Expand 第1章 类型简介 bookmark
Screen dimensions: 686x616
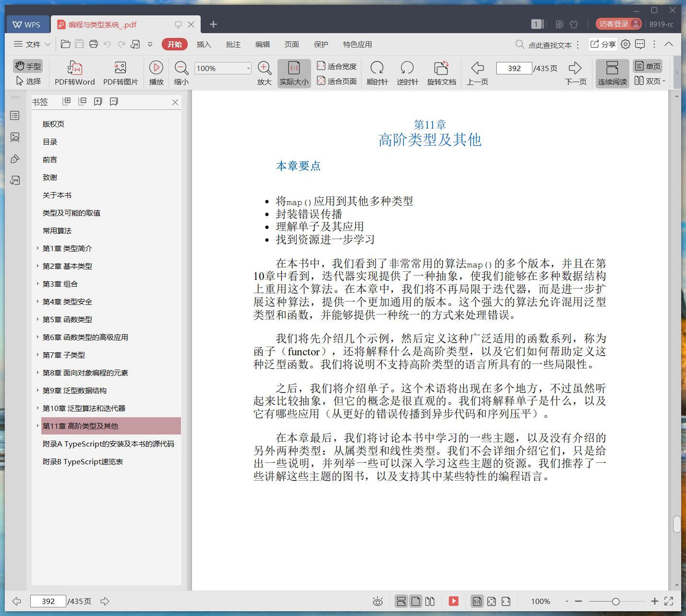click(38, 248)
